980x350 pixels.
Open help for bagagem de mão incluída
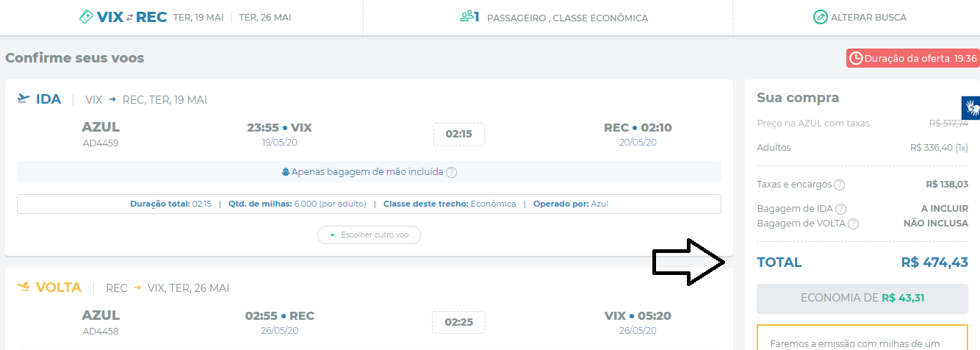pos(452,172)
